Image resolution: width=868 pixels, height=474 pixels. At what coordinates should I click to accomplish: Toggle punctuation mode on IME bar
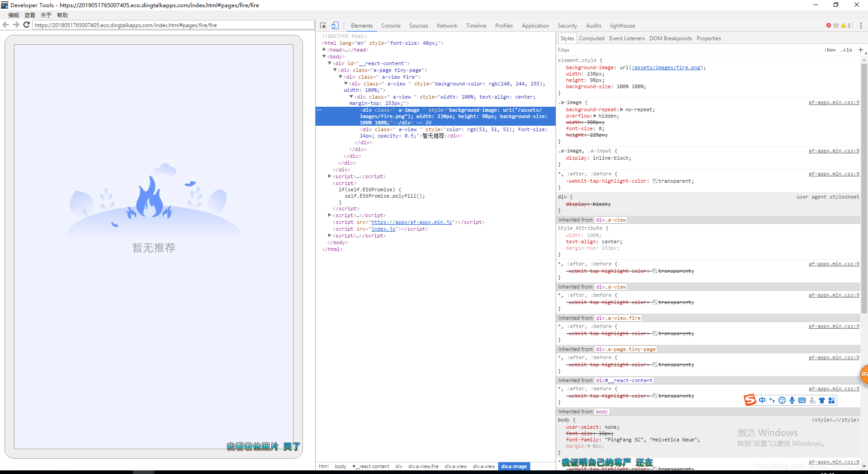click(x=772, y=400)
